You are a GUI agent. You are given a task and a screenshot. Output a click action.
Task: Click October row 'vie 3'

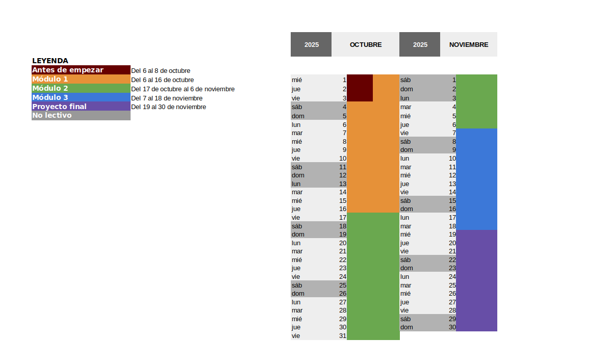(x=319, y=98)
